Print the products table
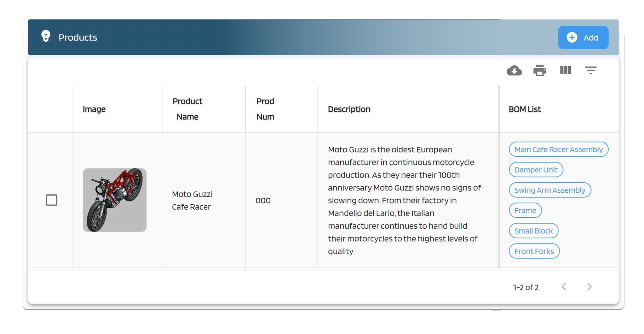The width and height of the screenshot is (644, 334). (x=540, y=70)
